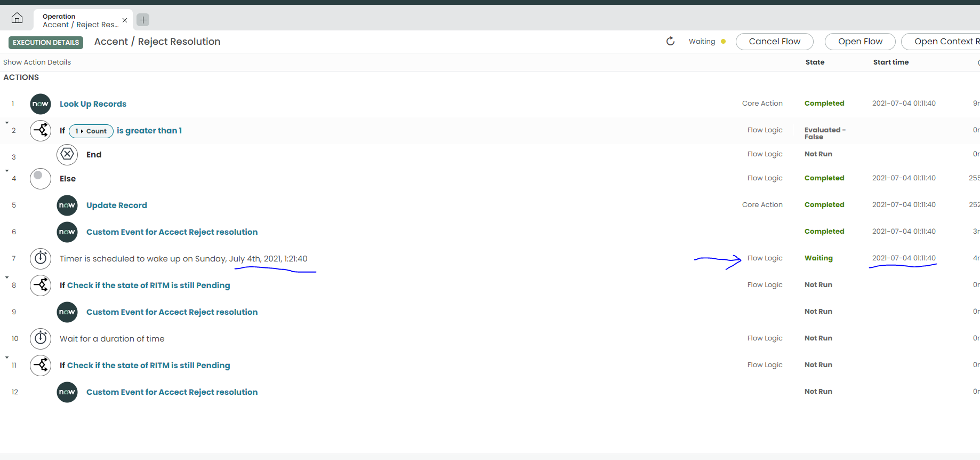Click the Waiting state in row 7
The width and height of the screenshot is (980, 460).
[x=818, y=258]
